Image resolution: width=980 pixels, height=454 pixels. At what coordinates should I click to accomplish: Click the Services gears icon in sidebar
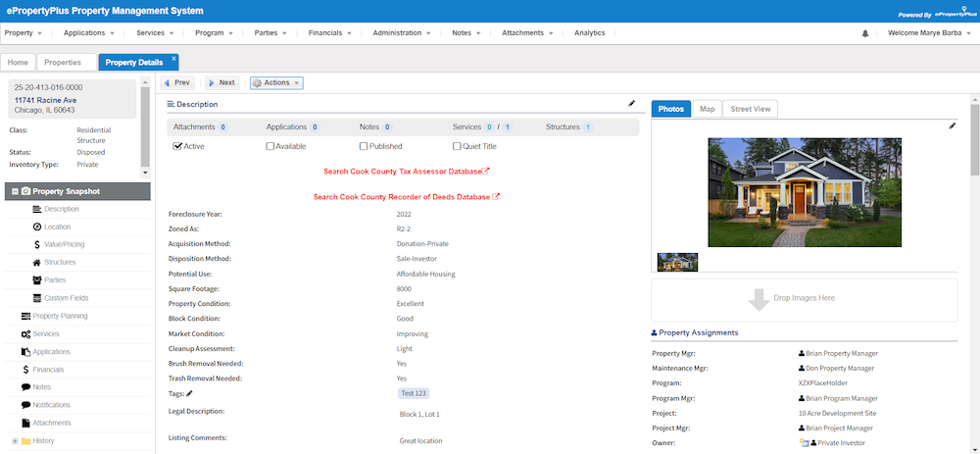point(25,334)
